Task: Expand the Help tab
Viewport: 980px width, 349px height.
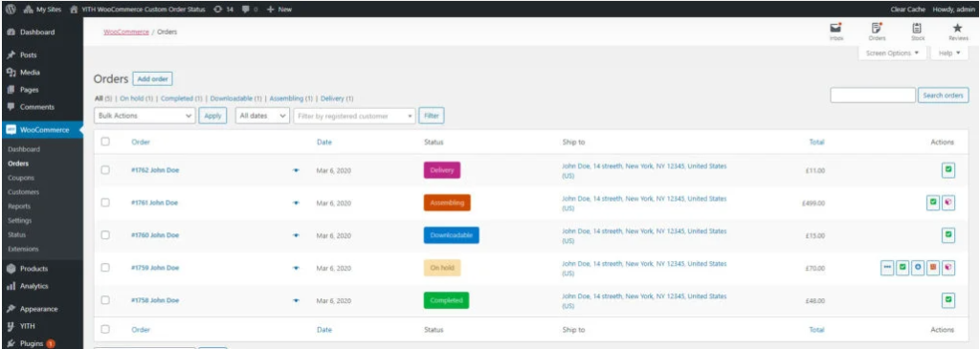Action: (x=949, y=54)
